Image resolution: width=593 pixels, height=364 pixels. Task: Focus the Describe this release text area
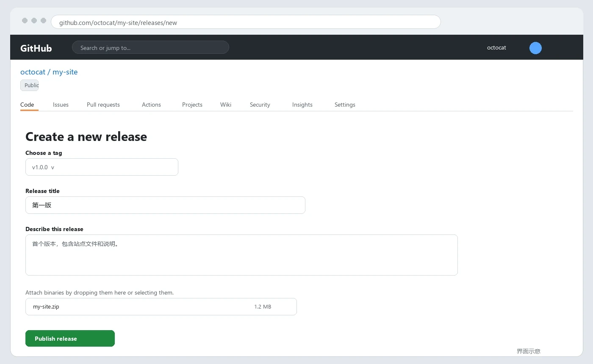pyautogui.click(x=241, y=255)
